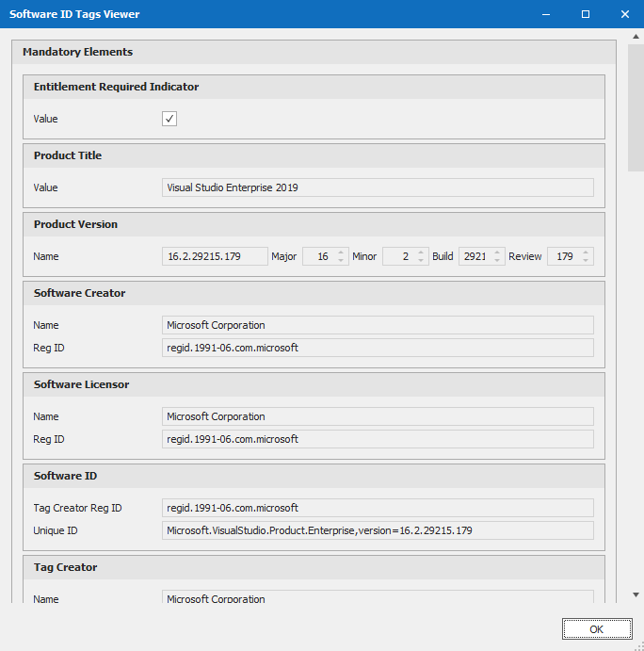Viewport: 644px width, 651px height.
Task: Click the Tag Creator Reg ID field
Action: coord(378,508)
